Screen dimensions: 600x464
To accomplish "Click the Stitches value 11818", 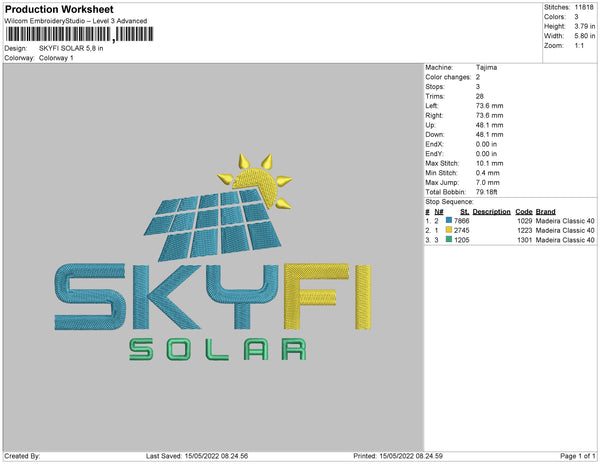I will 585,6.
